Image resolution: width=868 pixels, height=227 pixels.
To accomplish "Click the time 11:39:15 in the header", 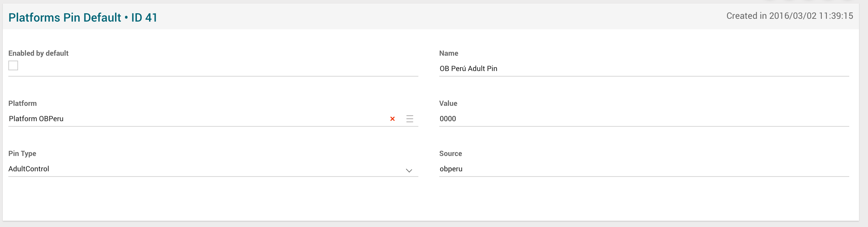I will coord(836,16).
